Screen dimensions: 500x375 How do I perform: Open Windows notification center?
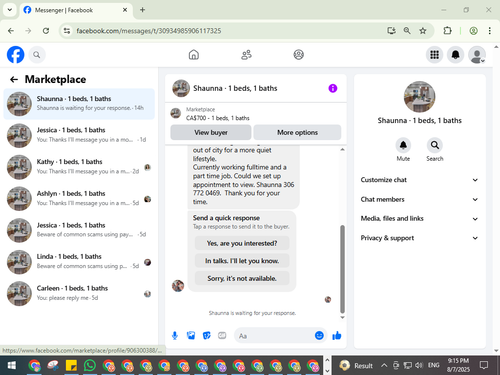click(484, 365)
